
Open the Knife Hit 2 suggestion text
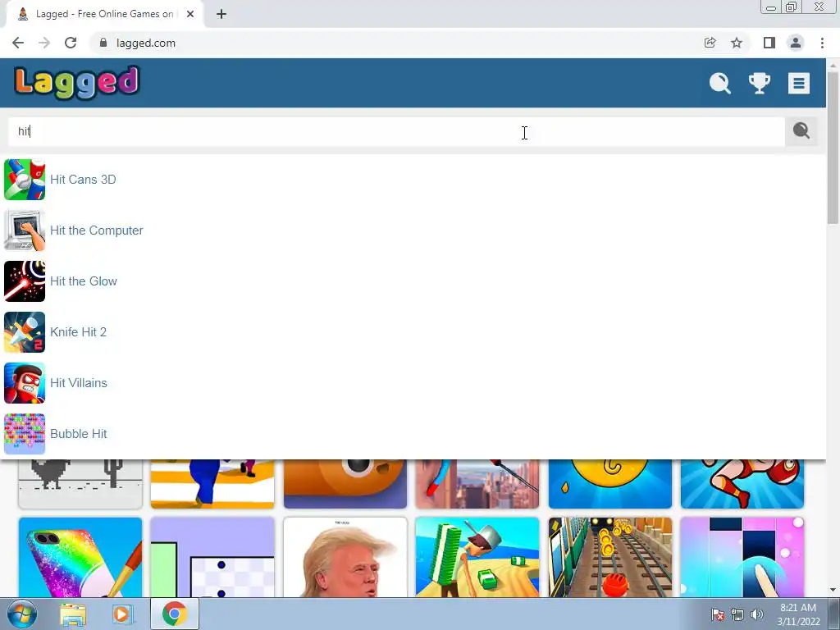click(78, 332)
